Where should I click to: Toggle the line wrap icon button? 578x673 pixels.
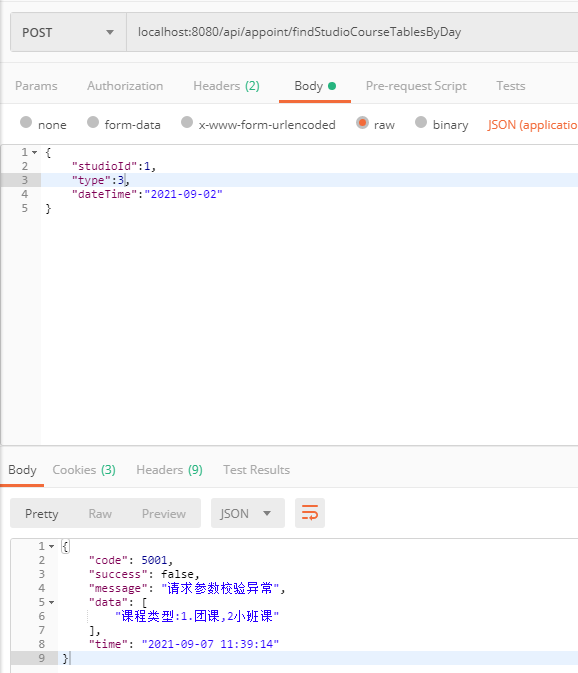tap(310, 513)
